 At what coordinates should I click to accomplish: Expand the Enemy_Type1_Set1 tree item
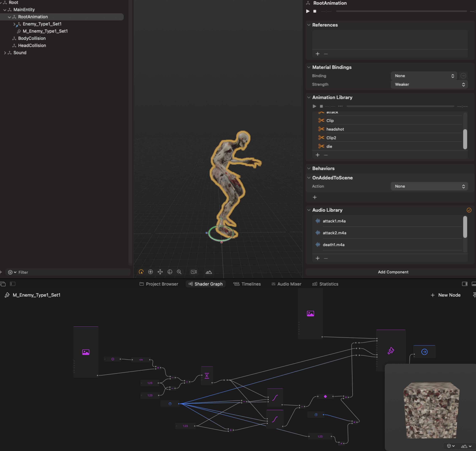pyautogui.click(x=14, y=24)
